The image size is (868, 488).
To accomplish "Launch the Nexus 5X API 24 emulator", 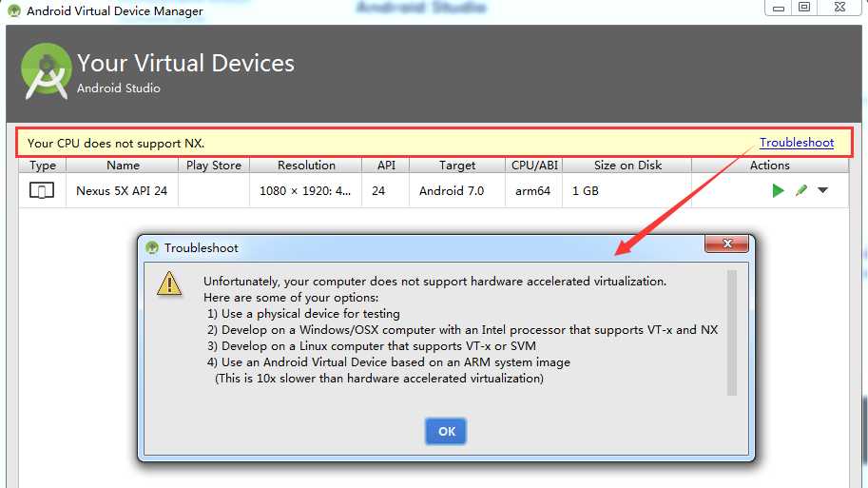I will tap(778, 190).
